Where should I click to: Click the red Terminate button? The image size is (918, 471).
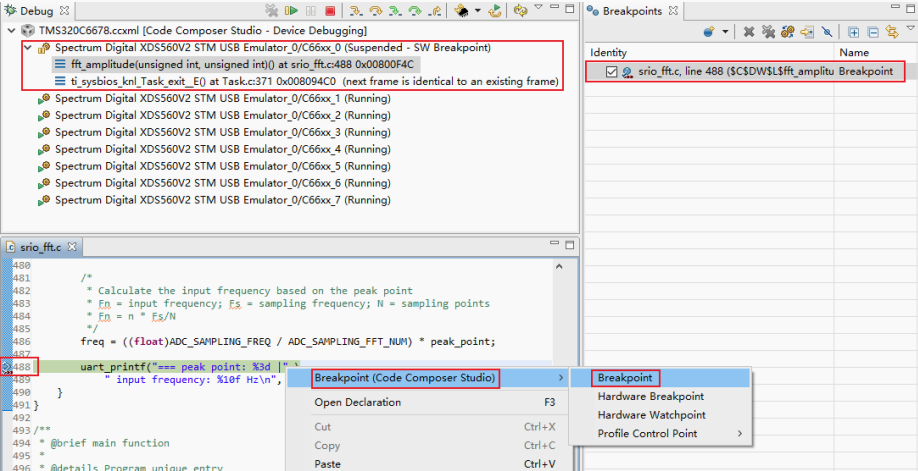click(330, 11)
